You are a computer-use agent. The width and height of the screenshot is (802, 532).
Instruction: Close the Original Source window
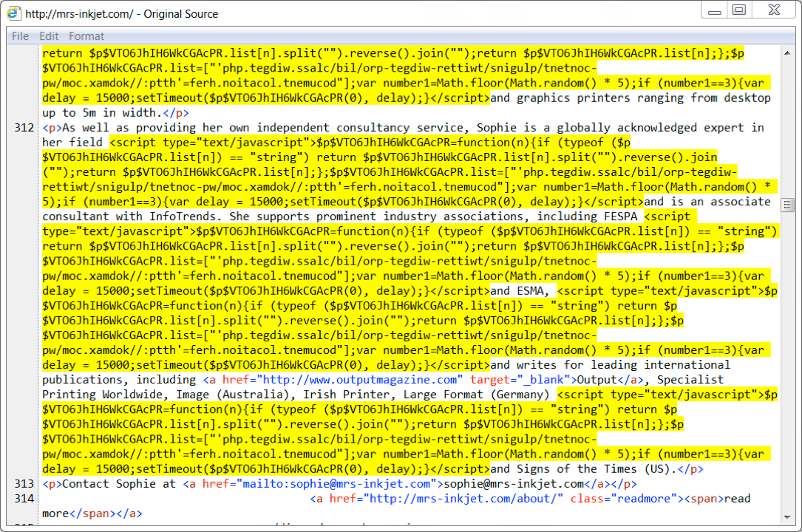(775, 11)
